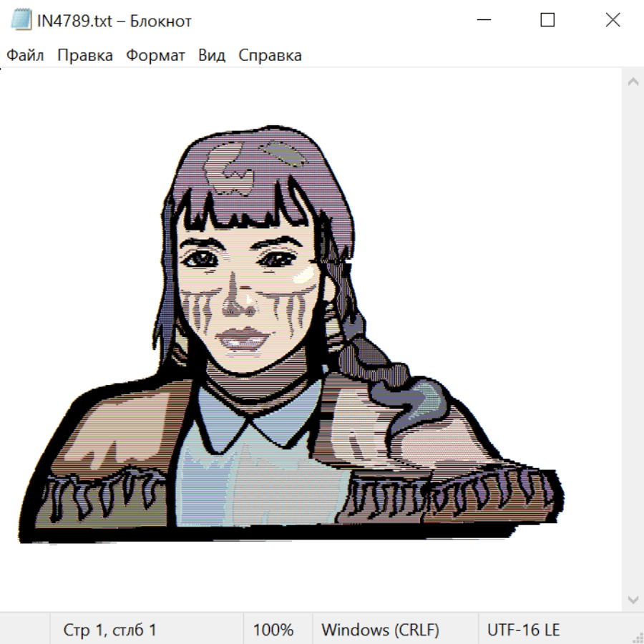Open the Правка menu
644x644 pixels.
coord(85,56)
